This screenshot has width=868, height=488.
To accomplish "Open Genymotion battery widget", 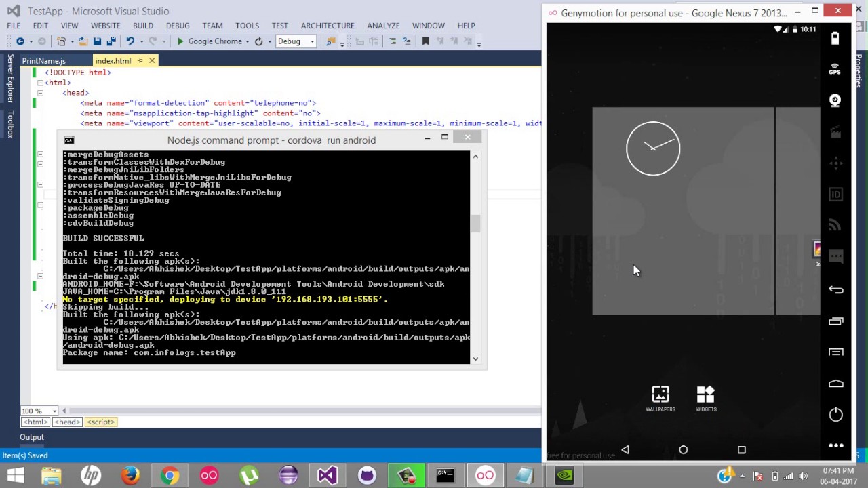I will (x=835, y=38).
